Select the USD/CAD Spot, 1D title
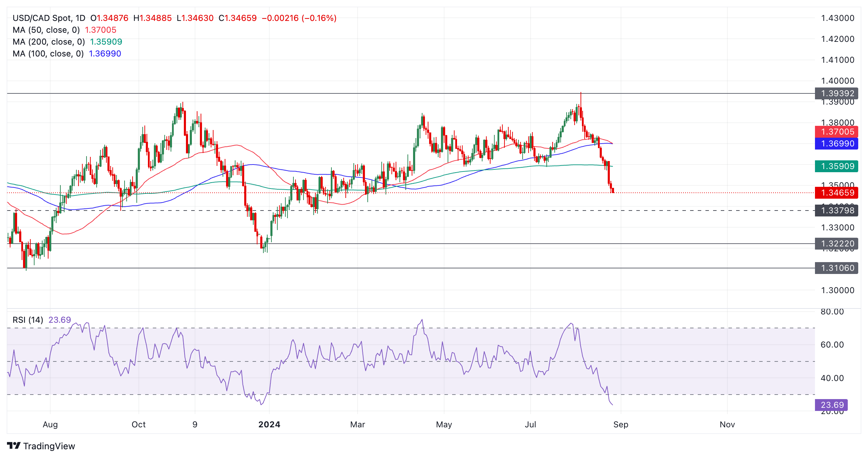 [x=49, y=18]
